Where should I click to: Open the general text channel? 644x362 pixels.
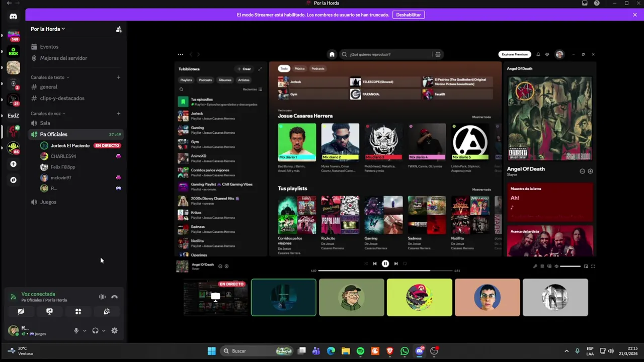click(75, 87)
